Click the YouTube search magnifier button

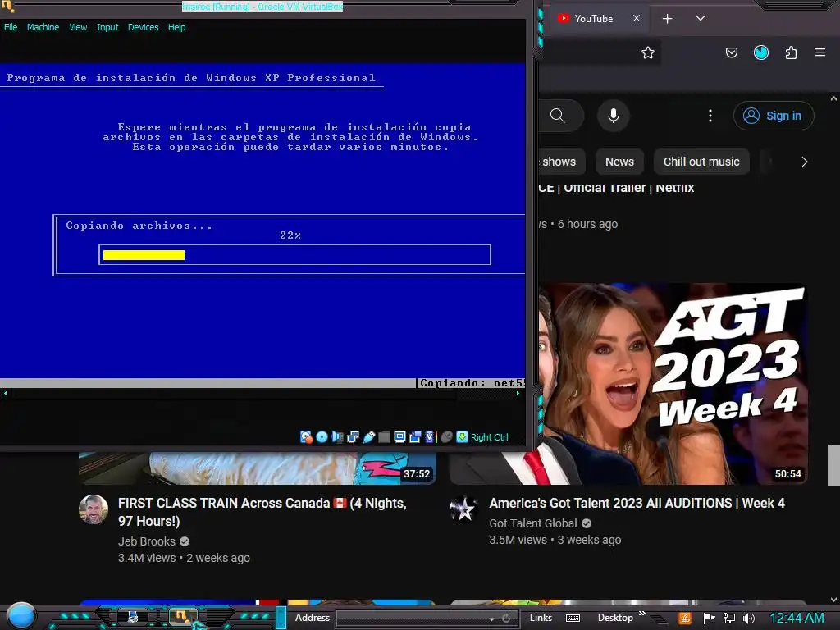pos(558,116)
